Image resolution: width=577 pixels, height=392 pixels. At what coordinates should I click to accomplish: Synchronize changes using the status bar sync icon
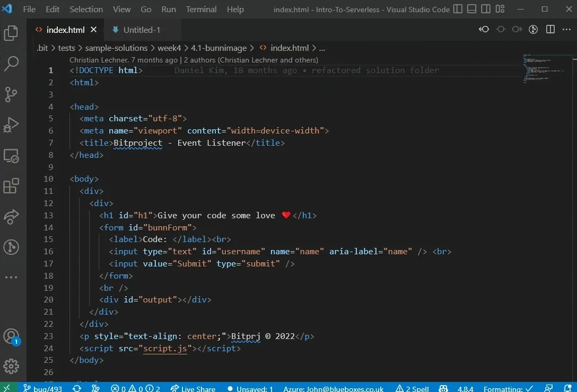click(x=77, y=388)
